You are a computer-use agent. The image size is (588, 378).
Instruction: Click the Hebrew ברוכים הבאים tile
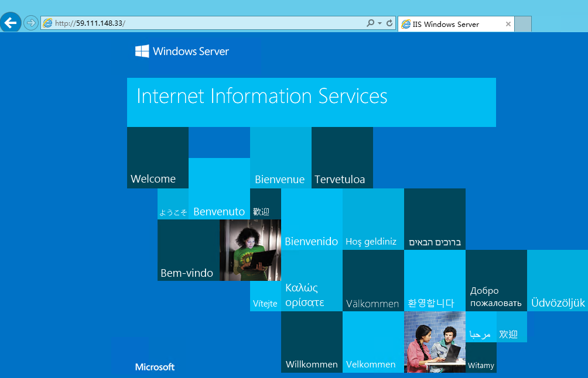pos(435,219)
